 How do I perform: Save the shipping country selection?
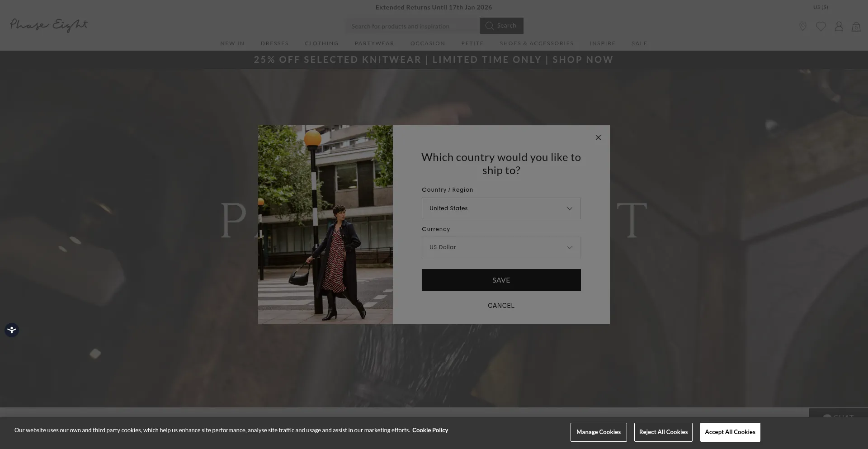[501, 280]
